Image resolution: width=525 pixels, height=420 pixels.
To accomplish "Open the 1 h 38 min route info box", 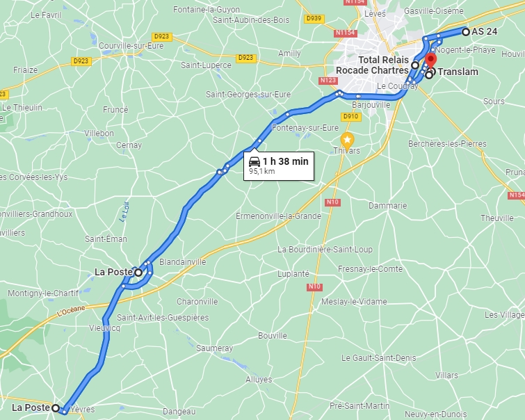I will pyautogui.click(x=279, y=165).
